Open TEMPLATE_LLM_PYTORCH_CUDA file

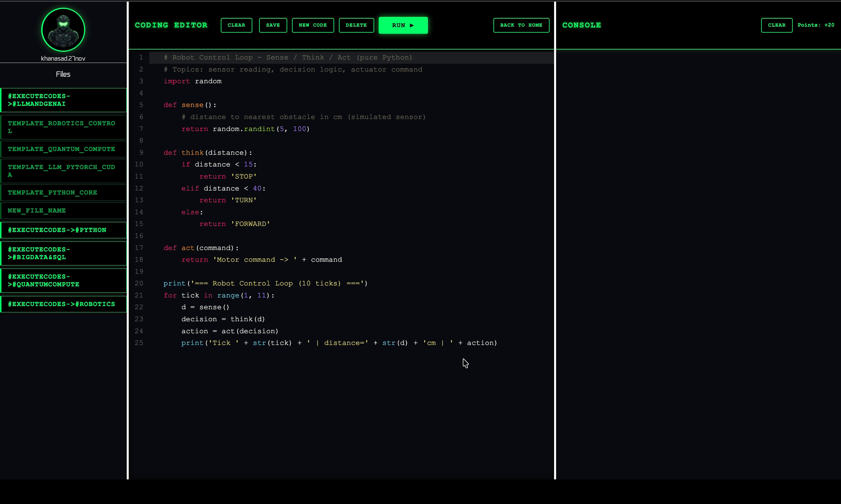pos(64,171)
